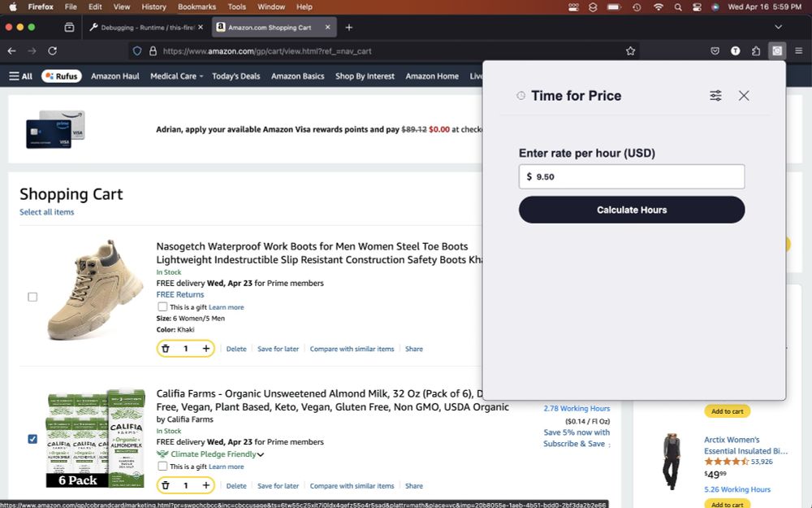
Task: Compare work boots with similar items
Action: [x=352, y=349]
